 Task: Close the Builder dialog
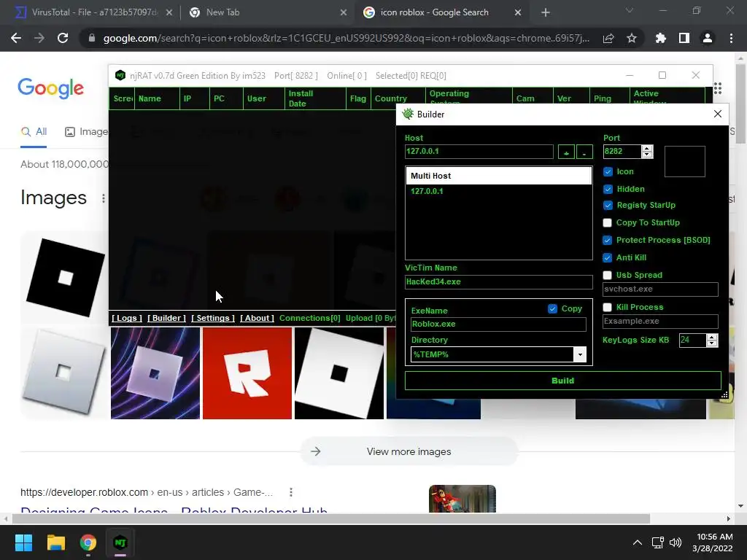tap(718, 114)
